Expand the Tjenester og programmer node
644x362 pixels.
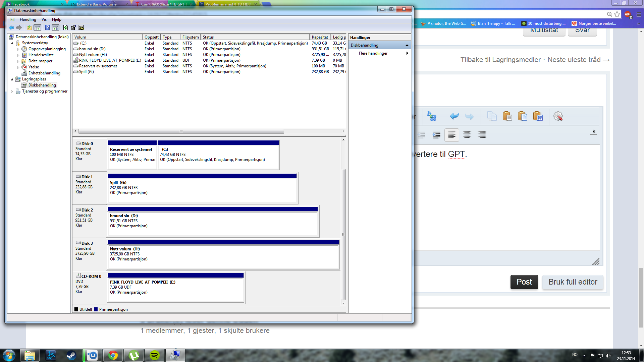pos(12,91)
